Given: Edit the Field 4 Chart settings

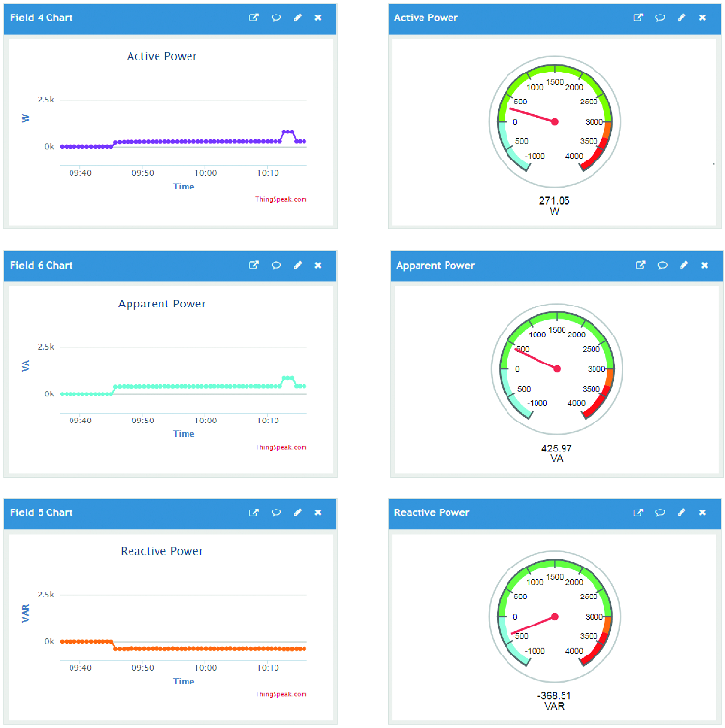Looking at the screenshot, I should coord(297,18).
